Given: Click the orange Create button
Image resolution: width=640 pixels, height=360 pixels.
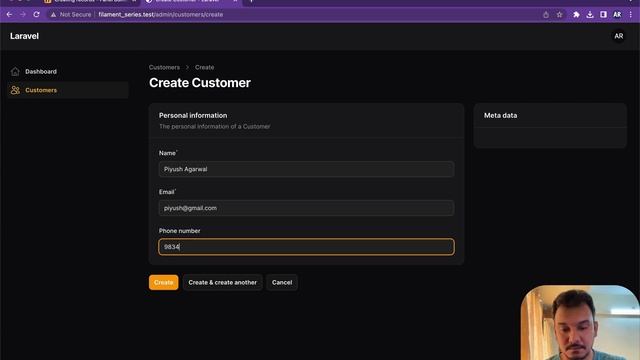Looking at the screenshot, I should pyautogui.click(x=163, y=282).
